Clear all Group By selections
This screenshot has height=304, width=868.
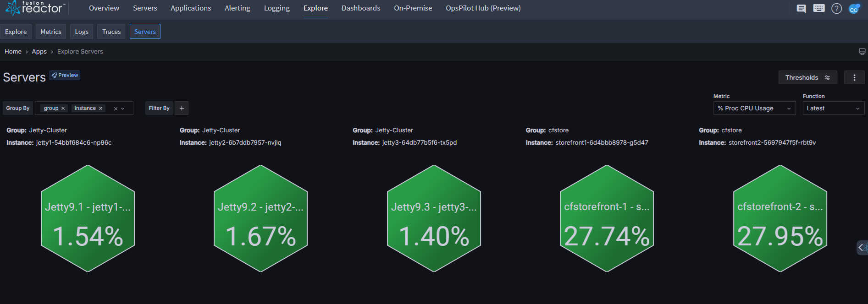[116, 109]
